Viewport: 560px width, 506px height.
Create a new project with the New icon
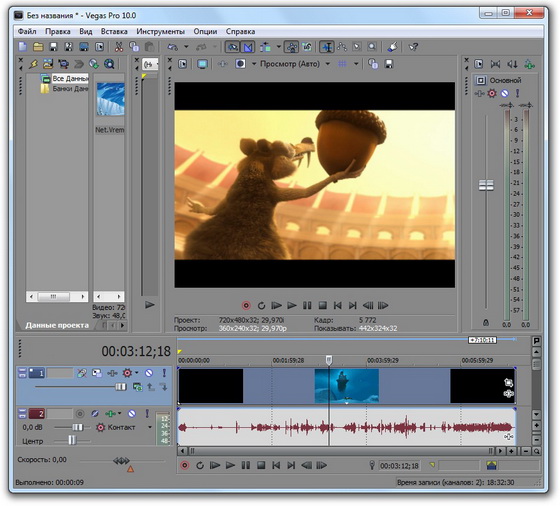pyautogui.click(x=23, y=46)
